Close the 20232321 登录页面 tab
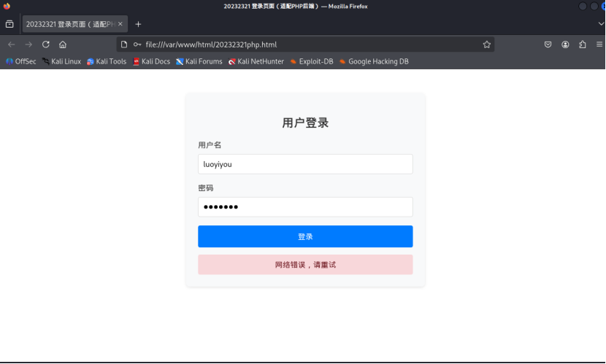The height and width of the screenshot is (364, 606). click(120, 24)
